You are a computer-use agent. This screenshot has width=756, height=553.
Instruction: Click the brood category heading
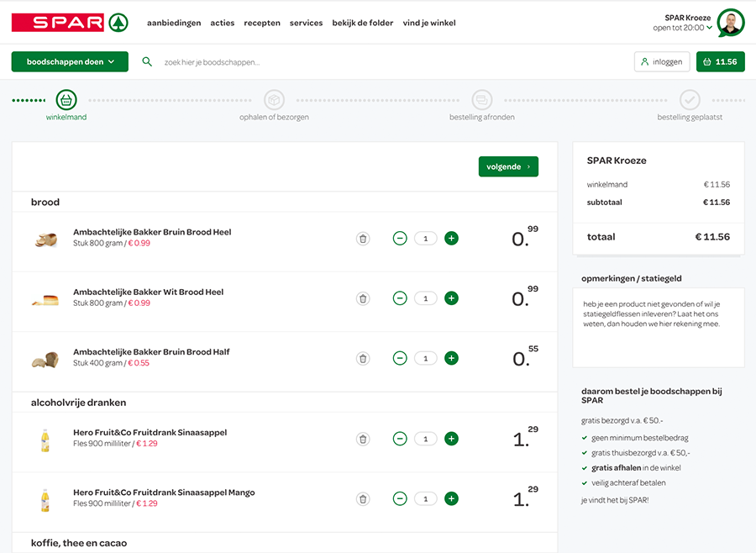coord(45,202)
